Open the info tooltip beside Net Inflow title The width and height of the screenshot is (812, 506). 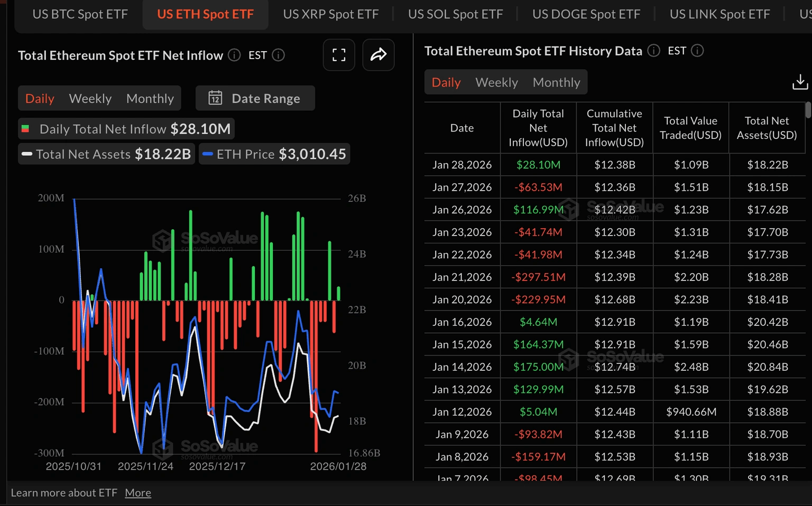[x=234, y=55]
